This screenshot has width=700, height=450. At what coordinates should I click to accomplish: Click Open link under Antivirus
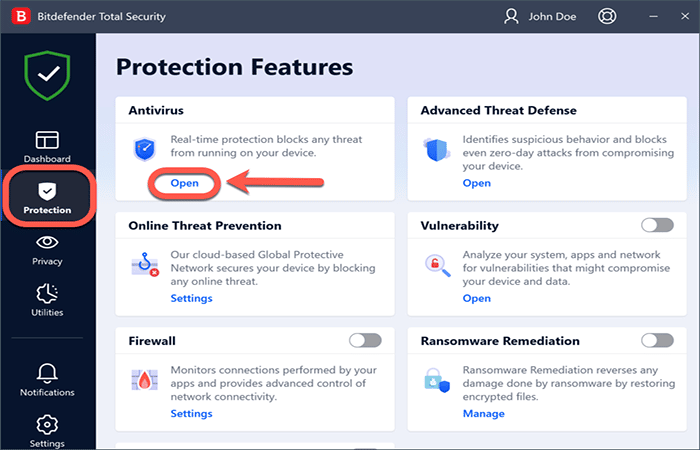pos(185,183)
